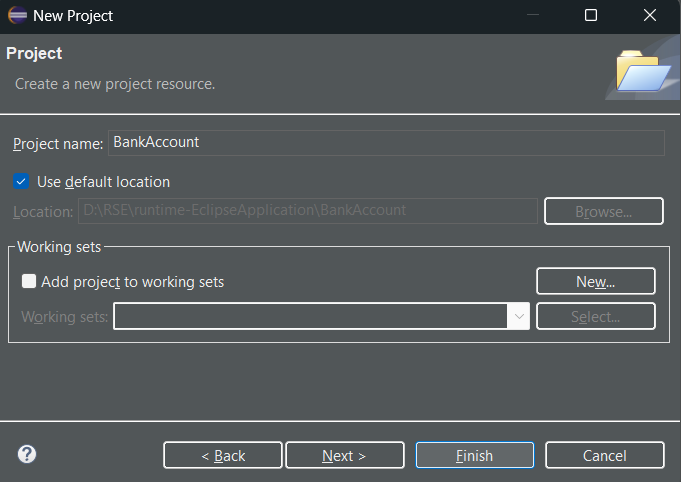Click inside the Working sets combo box field
Viewport: 681px width, 482px height.
(x=311, y=316)
